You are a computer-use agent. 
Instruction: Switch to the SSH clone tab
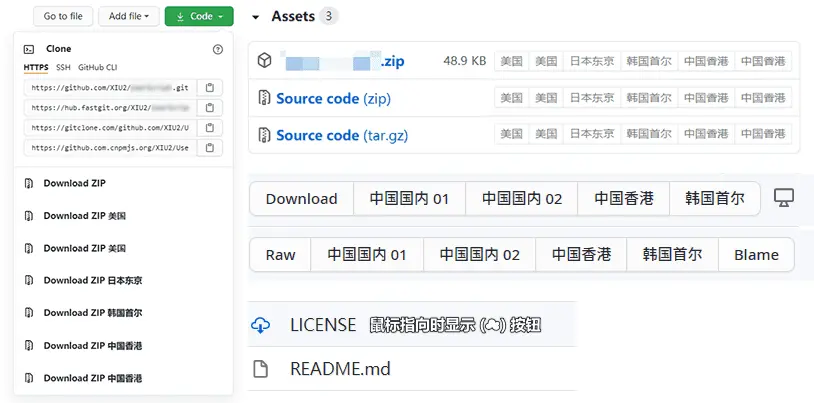pos(63,67)
